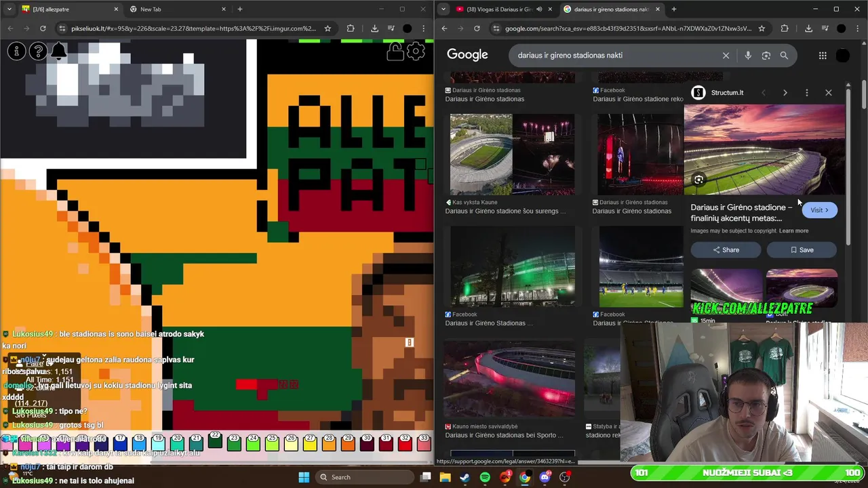Open Chrome menu in Google window
This screenshot has height=488, width=868.
[858, 28]
